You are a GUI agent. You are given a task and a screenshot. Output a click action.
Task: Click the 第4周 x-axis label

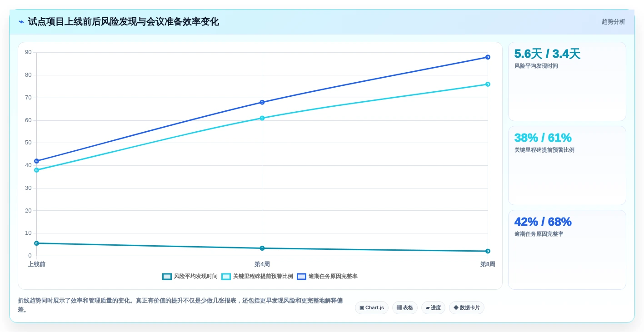pos(262,264)
